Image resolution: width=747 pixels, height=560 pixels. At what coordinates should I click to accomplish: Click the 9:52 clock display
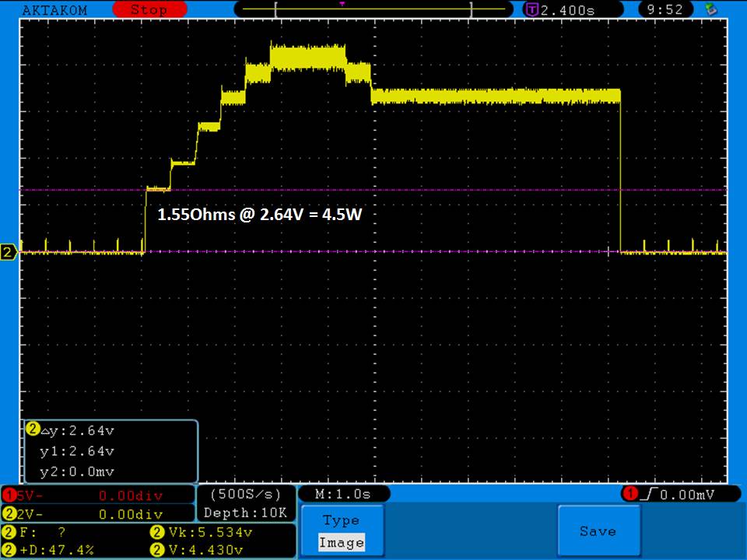point(664,10)
